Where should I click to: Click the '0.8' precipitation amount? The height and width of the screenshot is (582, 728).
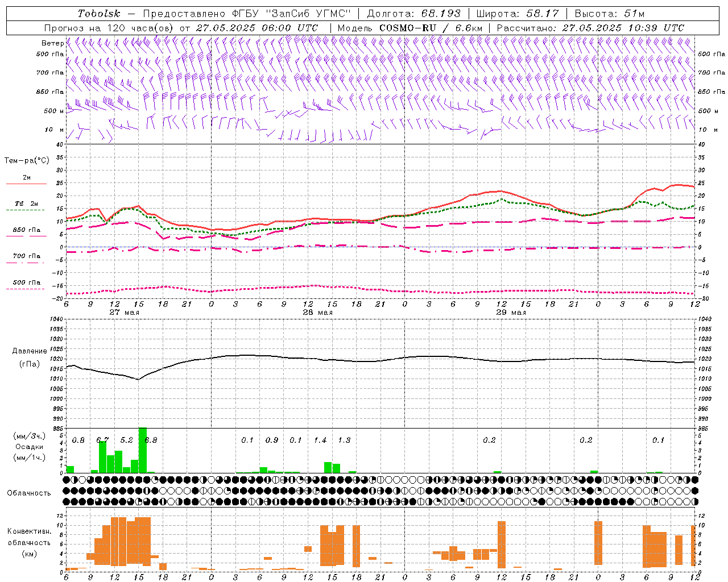(x=78, y=440)
